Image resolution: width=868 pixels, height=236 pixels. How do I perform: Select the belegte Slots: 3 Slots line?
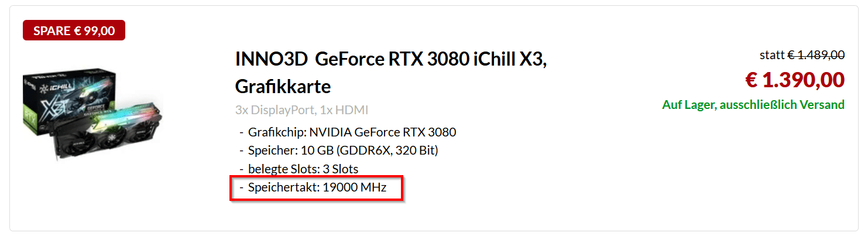pos(303,169)
